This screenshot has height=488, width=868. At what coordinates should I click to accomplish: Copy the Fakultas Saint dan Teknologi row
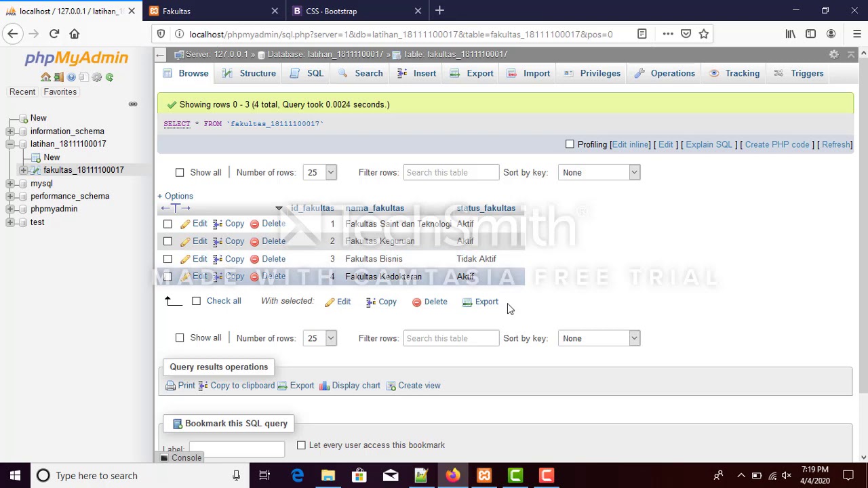229,224
